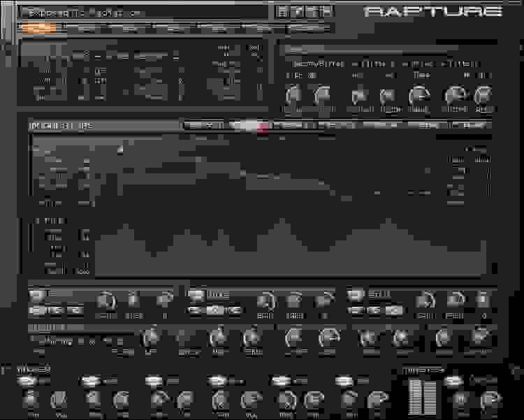Toggle the first EQ band on/off button
The image size is (524, 420).
coord(35,295)
